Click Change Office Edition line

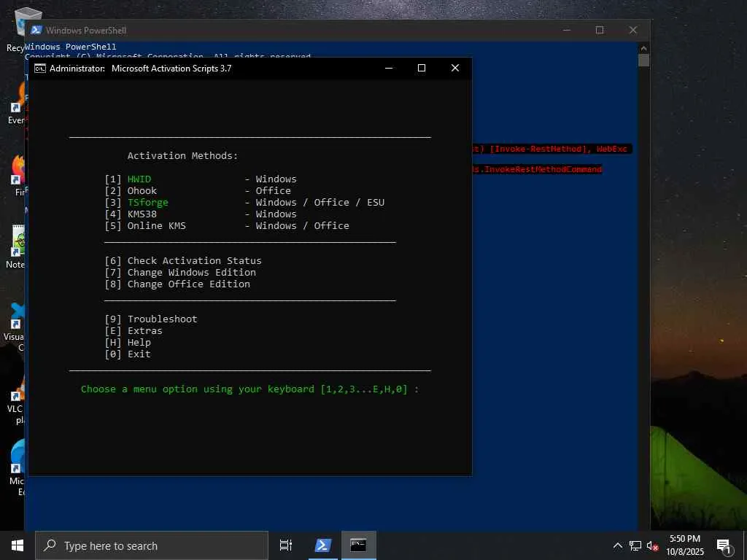click(x=177, y=284)
